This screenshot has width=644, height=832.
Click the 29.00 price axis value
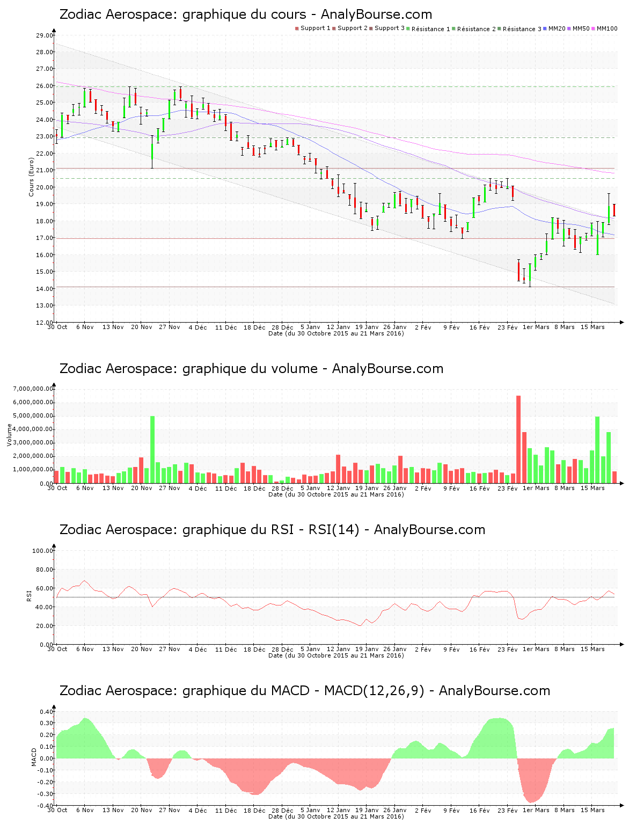click(x=44, y=35)
